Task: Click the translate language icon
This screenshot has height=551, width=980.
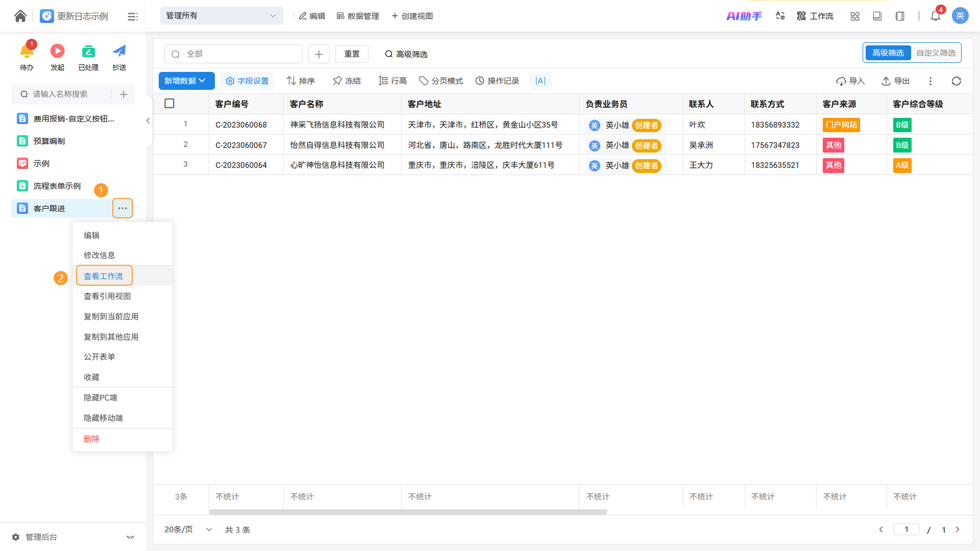Action: pyautogui.click(x=780, y=16)
